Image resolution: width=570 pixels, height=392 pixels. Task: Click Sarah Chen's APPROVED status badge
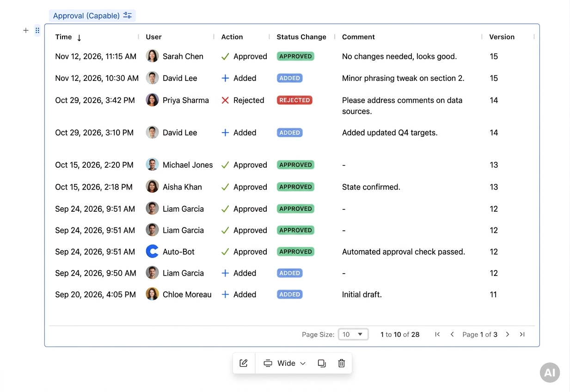(x=295, y=56)
